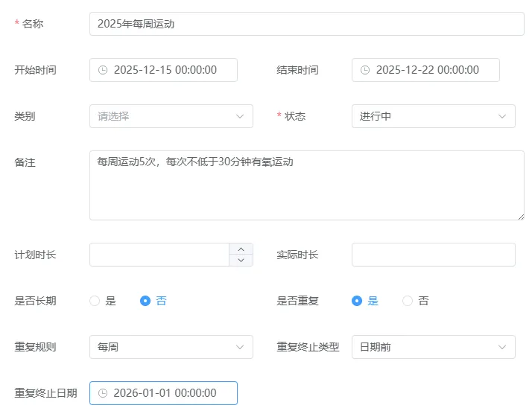Expand the 重复规则 dropdown showing 每周
Image resolution: width=532 pixels, height=411 pixels.
171,347
